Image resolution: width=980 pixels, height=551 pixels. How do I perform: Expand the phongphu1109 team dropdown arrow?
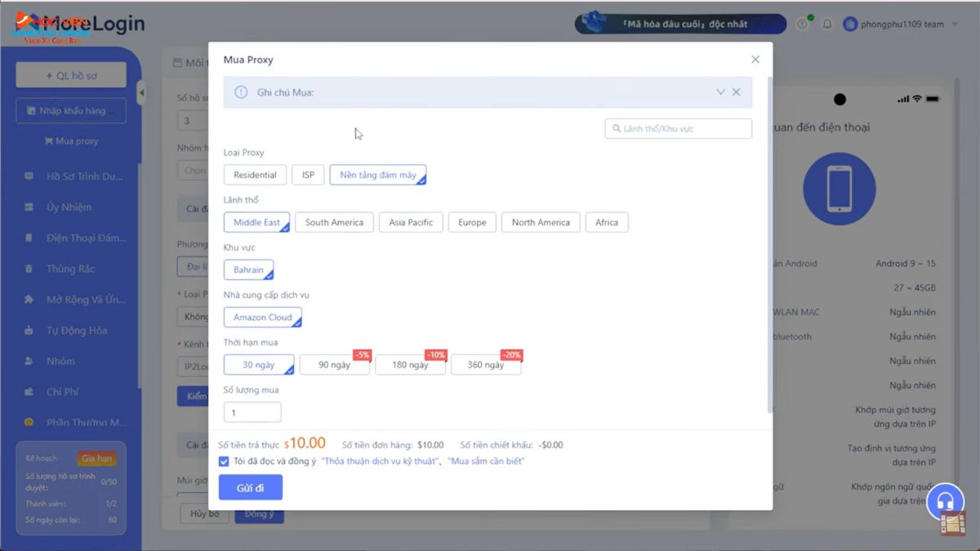tap(955, 24)
